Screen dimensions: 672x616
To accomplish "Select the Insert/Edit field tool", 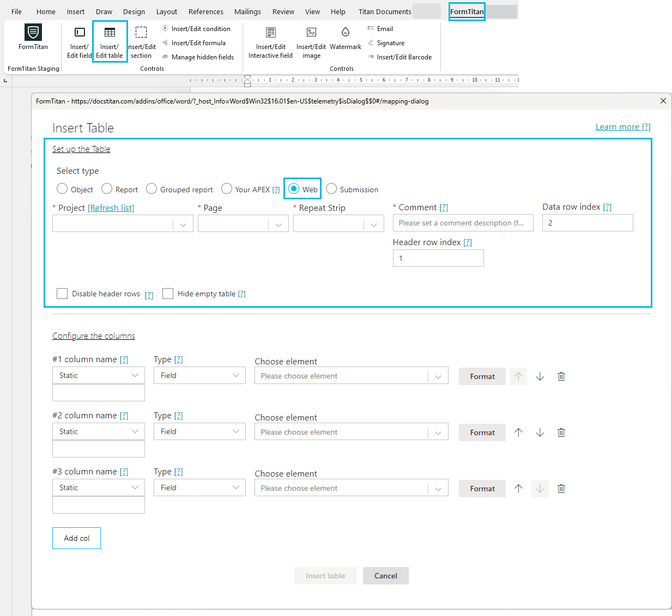I will [x=78, y=41].
